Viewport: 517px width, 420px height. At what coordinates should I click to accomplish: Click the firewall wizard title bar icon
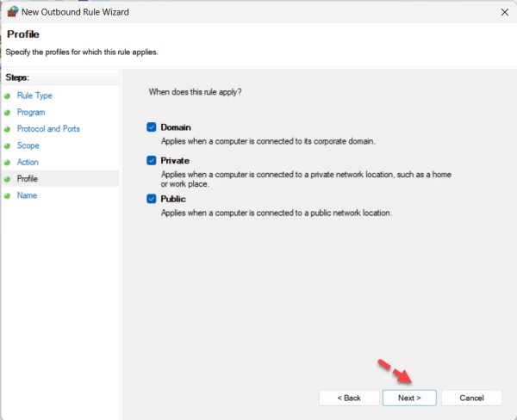(x=12, y=12)
